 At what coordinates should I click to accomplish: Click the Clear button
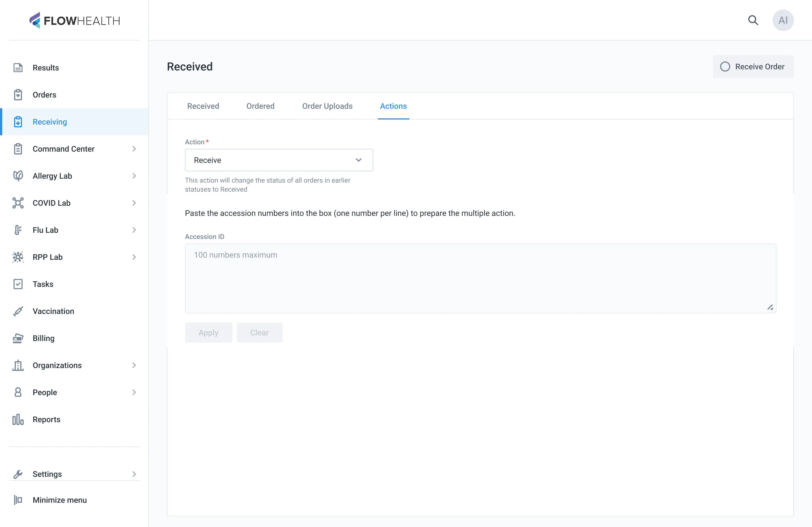pos(259,333)
